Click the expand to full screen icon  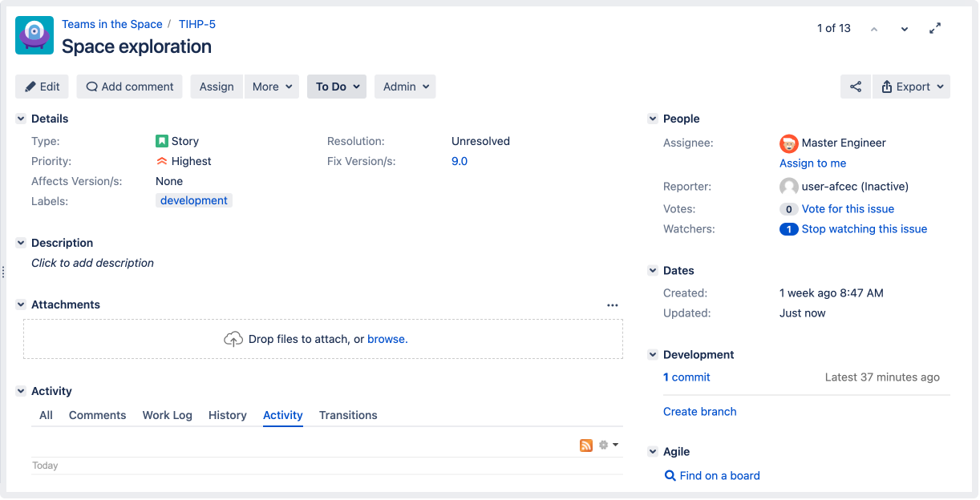935,29
